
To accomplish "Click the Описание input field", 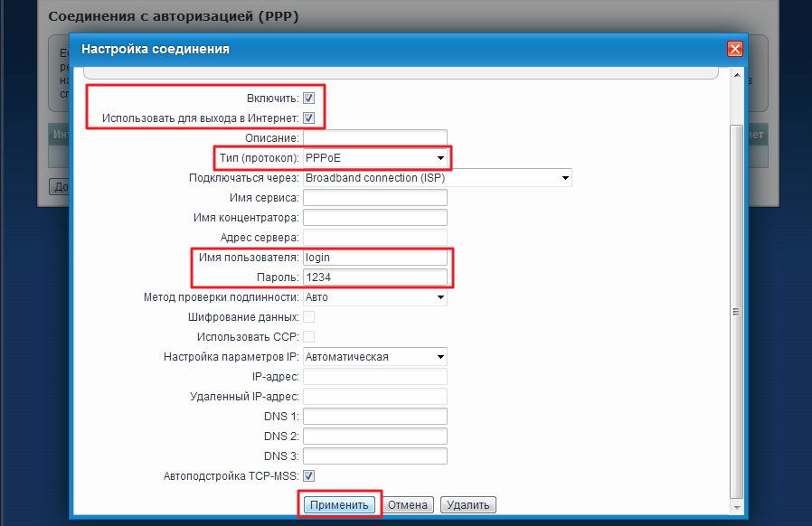I will (375, 138).
